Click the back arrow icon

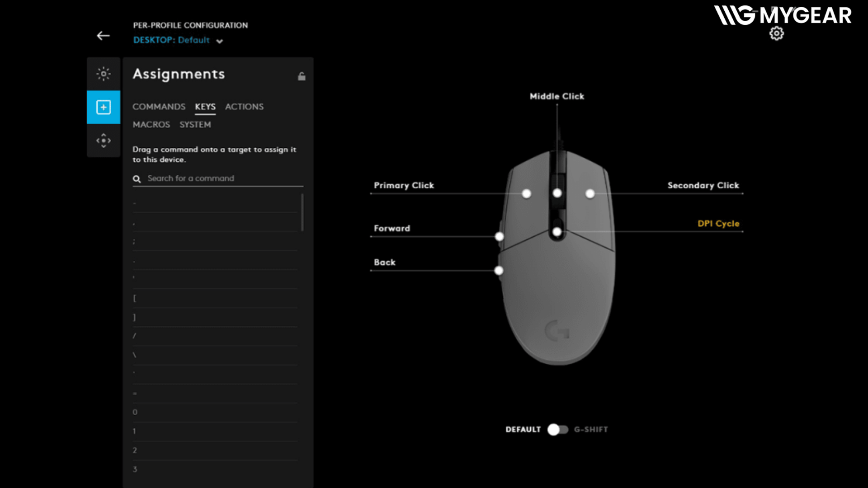coord(103,36)
